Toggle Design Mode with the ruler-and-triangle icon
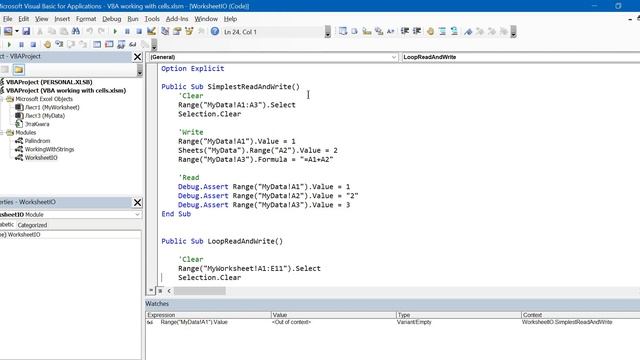The image size is (640, 360). (151, 31)
